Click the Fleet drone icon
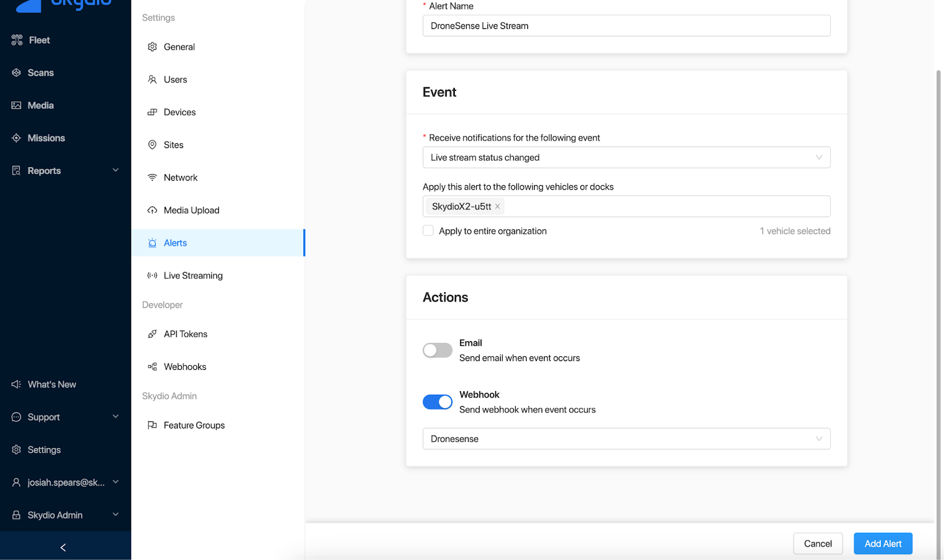This screenshot has width=944, height=560. [17, 40]
